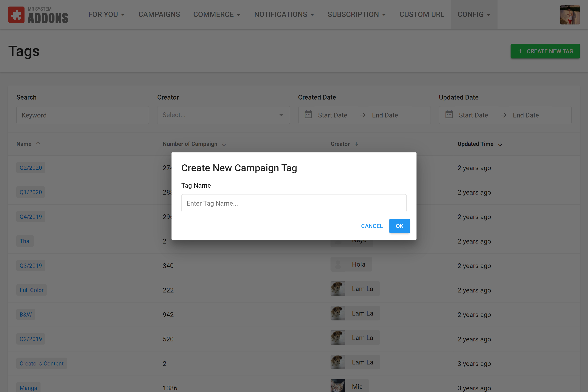The height and width of the screenshot is (392, 588).
Task: Open the Full Color tag link
Action: point(31,290)
